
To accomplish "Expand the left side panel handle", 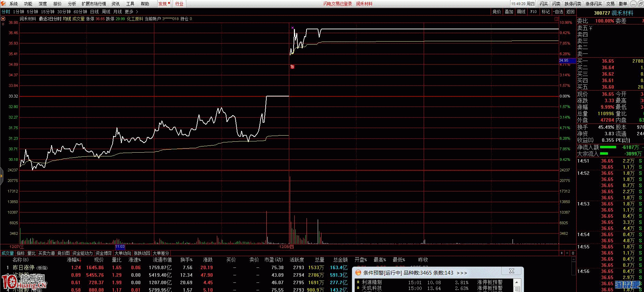I will click(1, 176).
